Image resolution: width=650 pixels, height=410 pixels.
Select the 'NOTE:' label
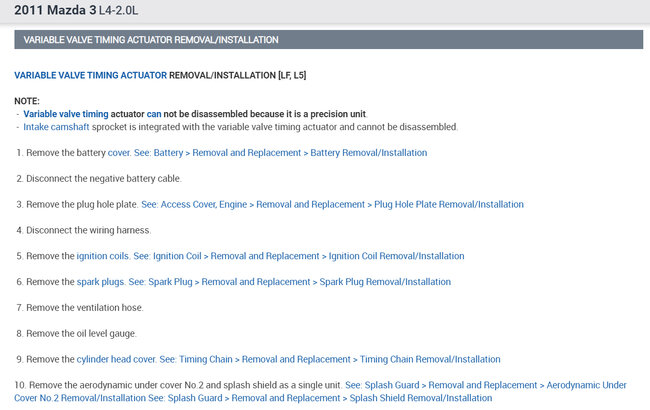pyautogui.click(x=27, y=101)
